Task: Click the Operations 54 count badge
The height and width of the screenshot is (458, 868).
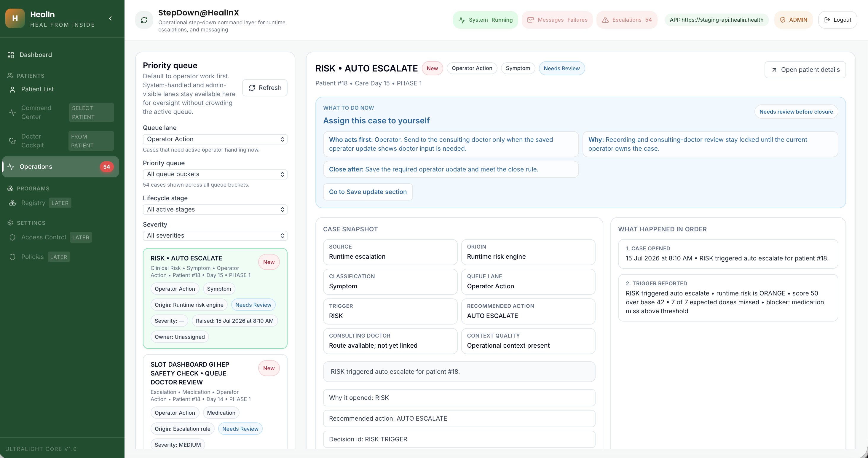Action: (106, 167)
